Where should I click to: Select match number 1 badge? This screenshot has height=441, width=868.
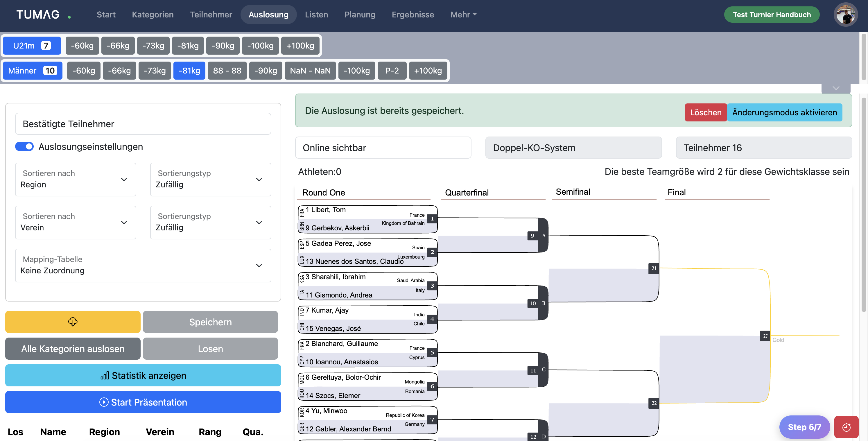tap(432, 219)
